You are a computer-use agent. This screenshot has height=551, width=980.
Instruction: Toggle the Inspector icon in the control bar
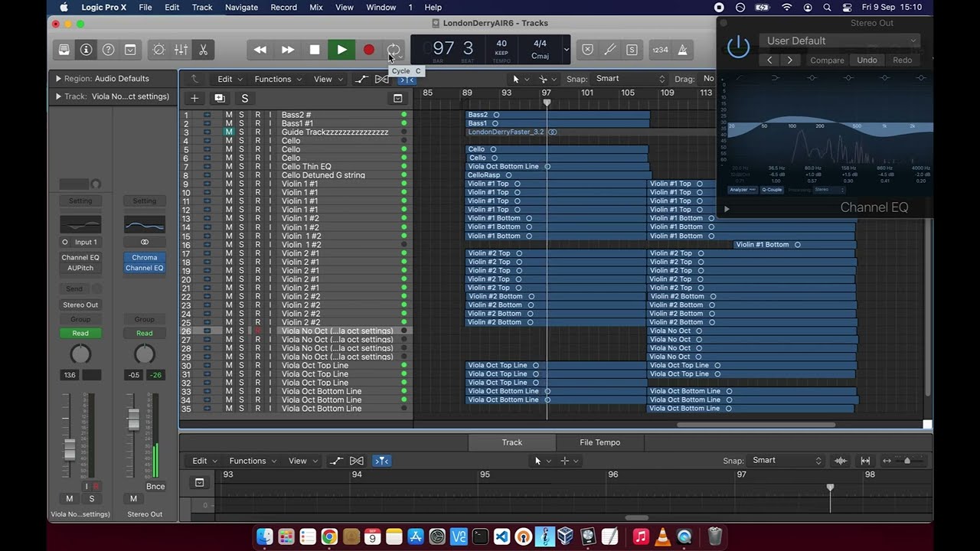tap(87, 50)
